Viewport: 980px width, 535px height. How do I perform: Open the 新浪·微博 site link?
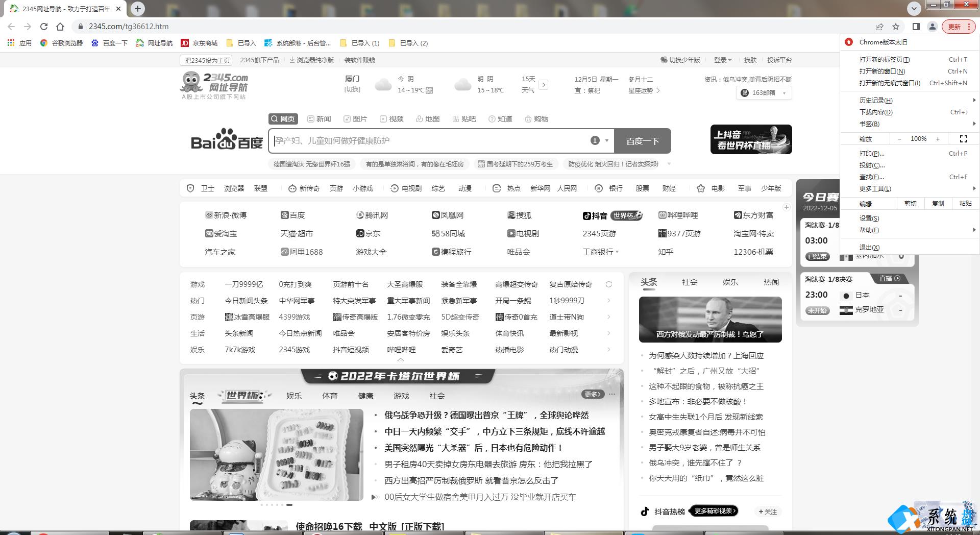(226, 215)
